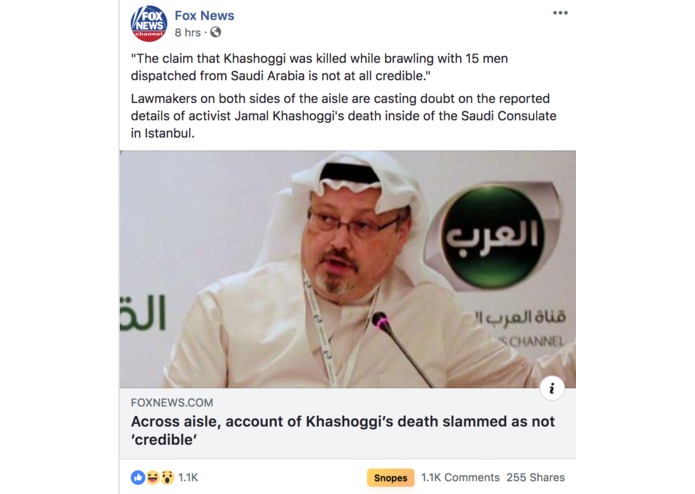
Task: Open the 1.1K Comments list
Action: (x=460, y=478)
